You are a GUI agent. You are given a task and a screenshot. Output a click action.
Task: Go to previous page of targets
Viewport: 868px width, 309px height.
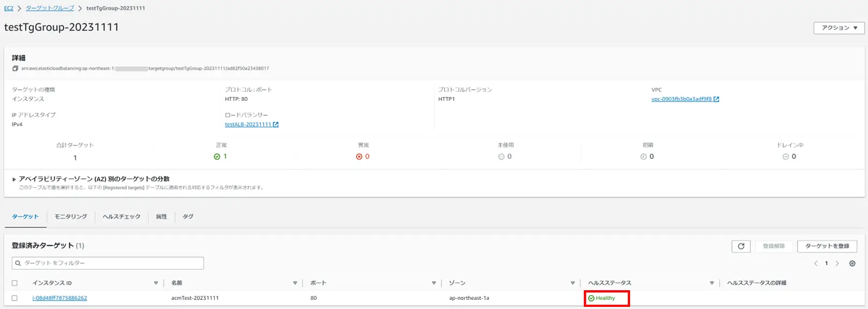click(816, 263)
